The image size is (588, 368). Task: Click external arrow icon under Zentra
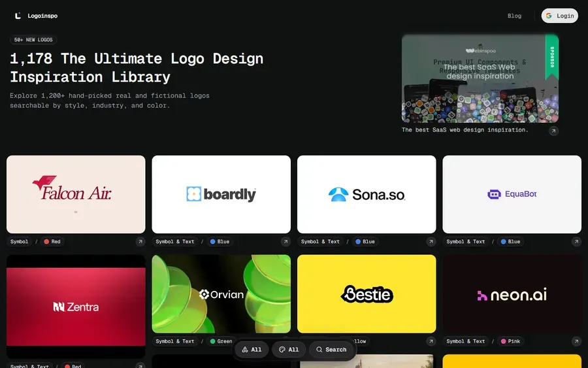(140, 366)
